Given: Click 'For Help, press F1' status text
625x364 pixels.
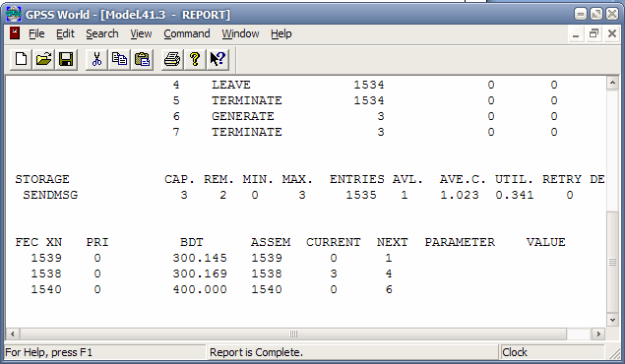Looking at the screenshot, I should pyautogui.click(x=48, y=352).
